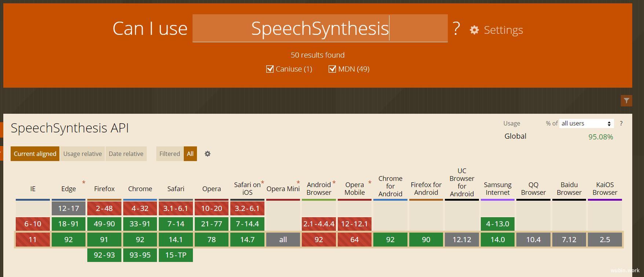Select the All browsers option

(190, 154)
